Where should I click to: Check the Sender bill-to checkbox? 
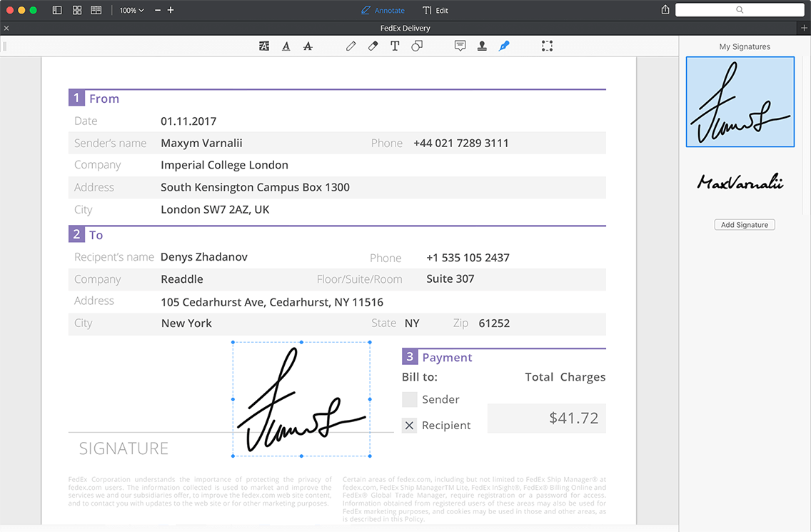pyautogui.click(x=409, y=399)
